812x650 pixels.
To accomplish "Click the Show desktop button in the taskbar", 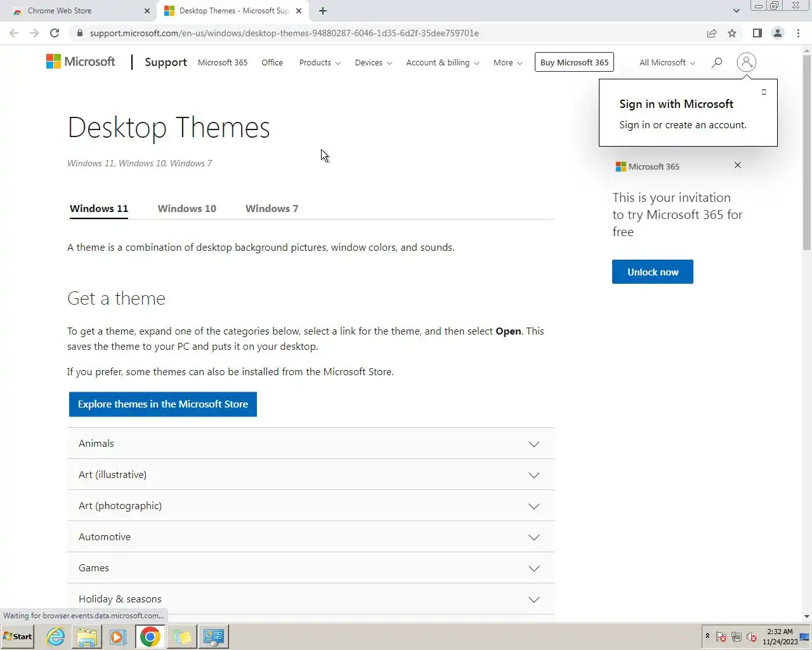I will tap(806, 637).
